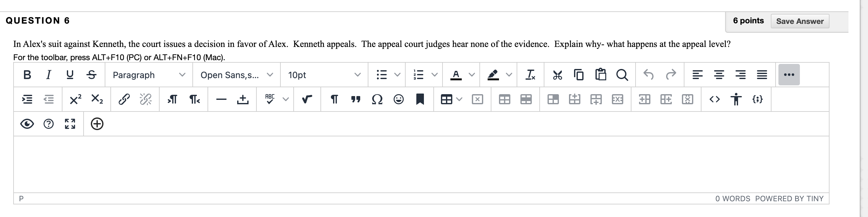Screen dimensions: 868x217
Task: Collapse toolbar with three-dots button
Action: pyautogui.click(x=789, y=75)
